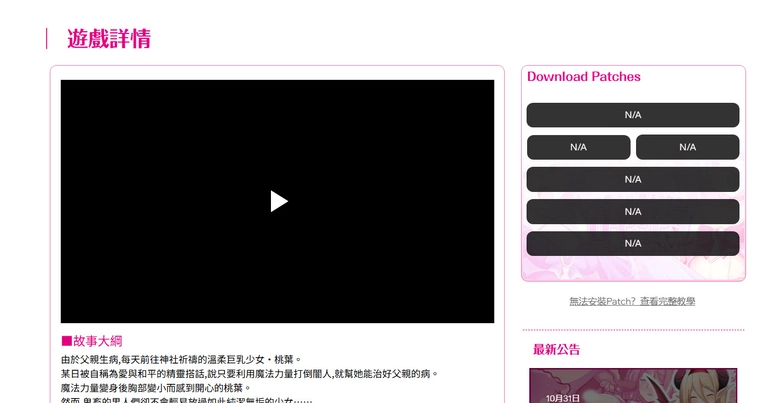This screenshot has height=403, width=780.
Task: Open the 10月31日 announcement thumbnail
Action: (633, 386)
